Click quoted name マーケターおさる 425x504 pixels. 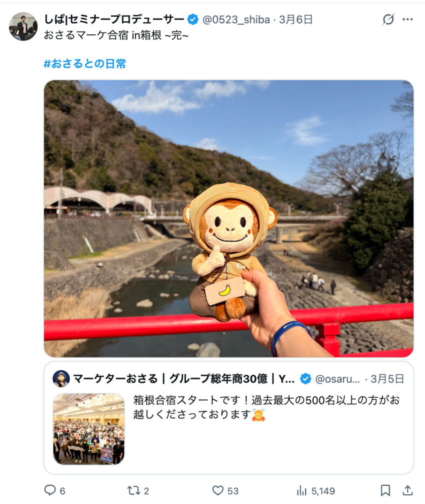click(x=115, y=379)
